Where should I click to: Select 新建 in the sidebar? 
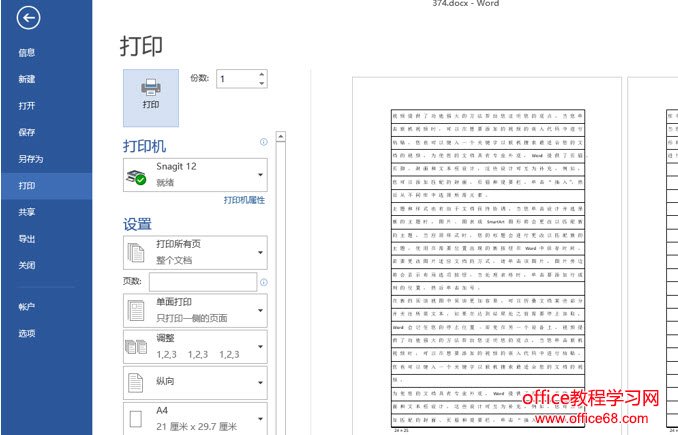(27, 79)
